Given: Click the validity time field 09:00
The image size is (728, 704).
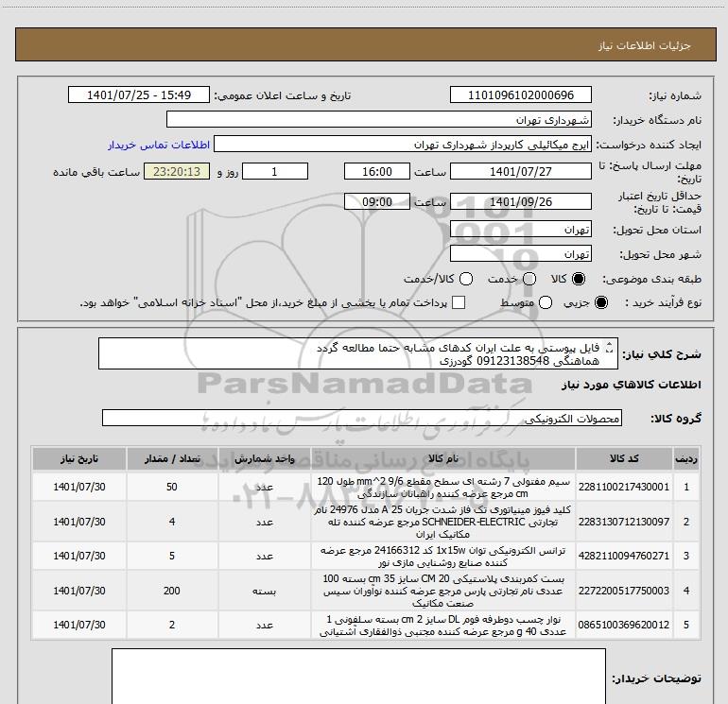Looking at the screenshot, I should (377, 201).
